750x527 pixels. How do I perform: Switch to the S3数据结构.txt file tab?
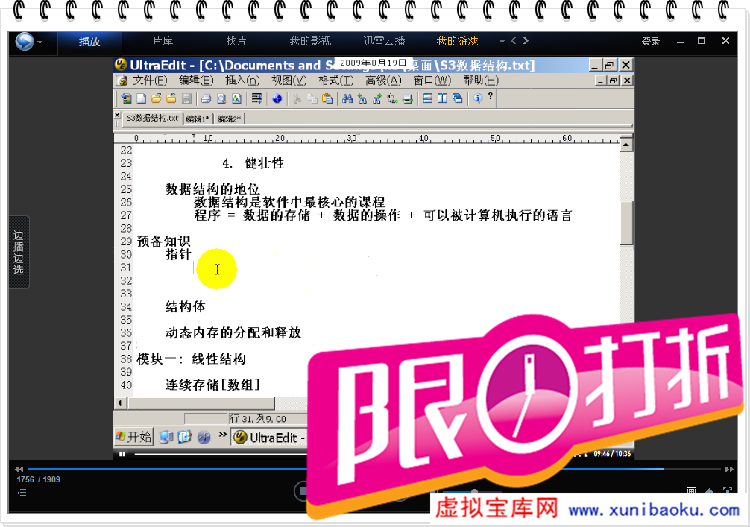click(x=152, y=118)
